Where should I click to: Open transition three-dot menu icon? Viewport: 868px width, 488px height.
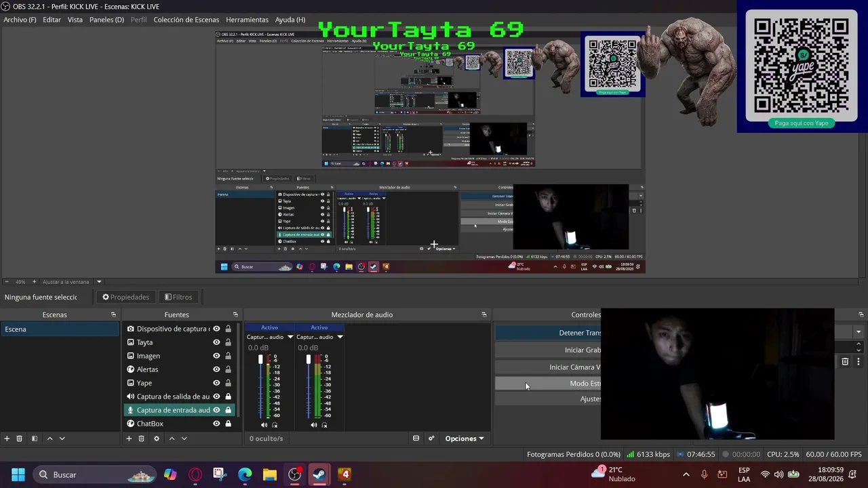click(x=859, y=362)
